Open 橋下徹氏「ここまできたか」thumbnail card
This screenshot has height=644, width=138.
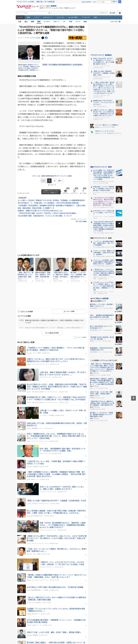[x=78, y=270]
